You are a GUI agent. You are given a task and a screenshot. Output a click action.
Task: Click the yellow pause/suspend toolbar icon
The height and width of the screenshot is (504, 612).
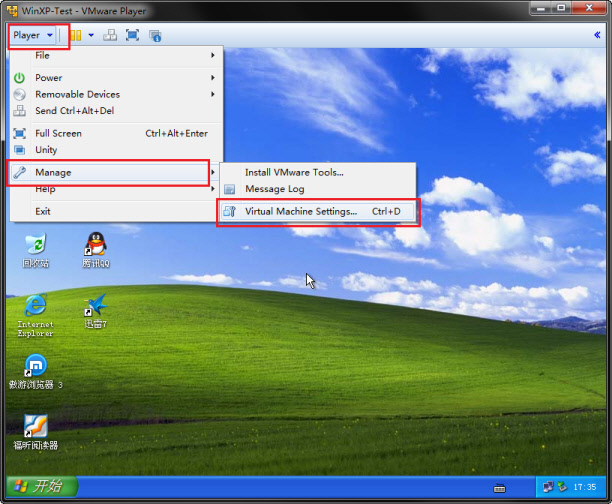point(76,36)
